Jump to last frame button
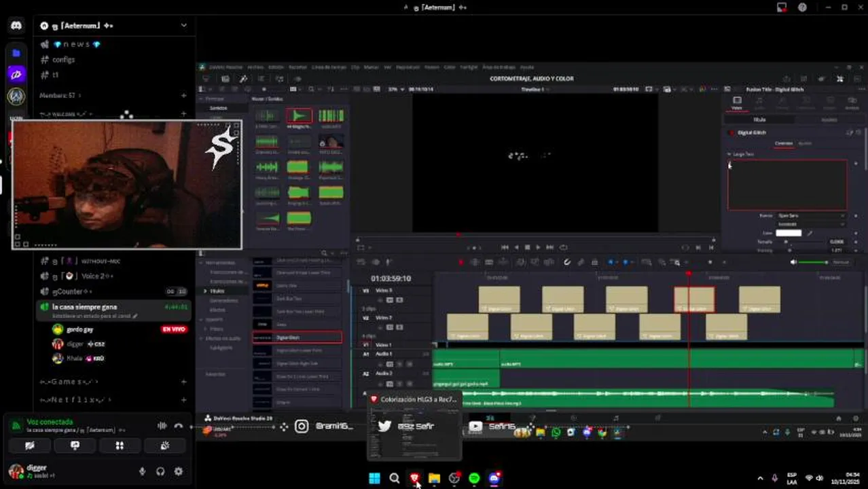This screenshot has width=868, height=489. 549,247
